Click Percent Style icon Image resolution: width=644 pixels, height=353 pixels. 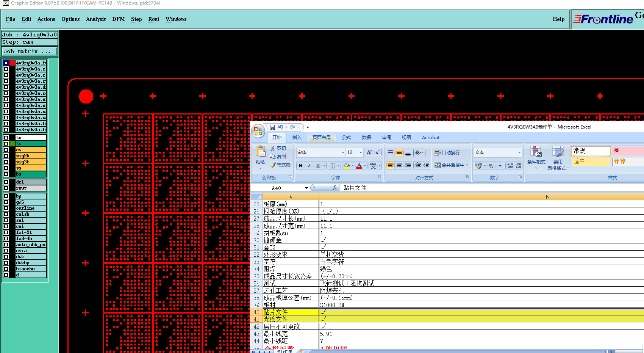[491, 166]
